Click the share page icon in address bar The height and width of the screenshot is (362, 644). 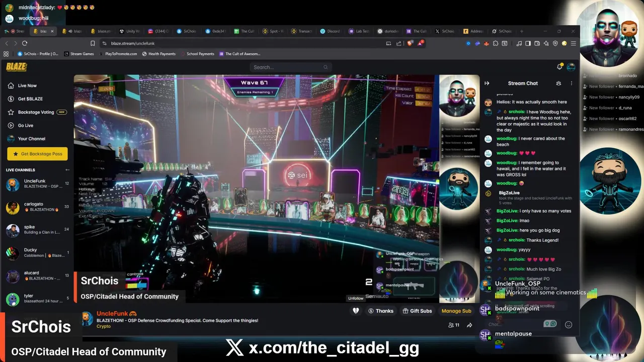coord(399,43)
